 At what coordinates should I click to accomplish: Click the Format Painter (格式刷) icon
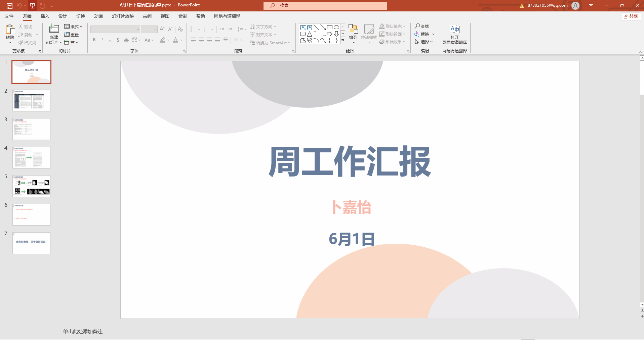pos(21,43)
